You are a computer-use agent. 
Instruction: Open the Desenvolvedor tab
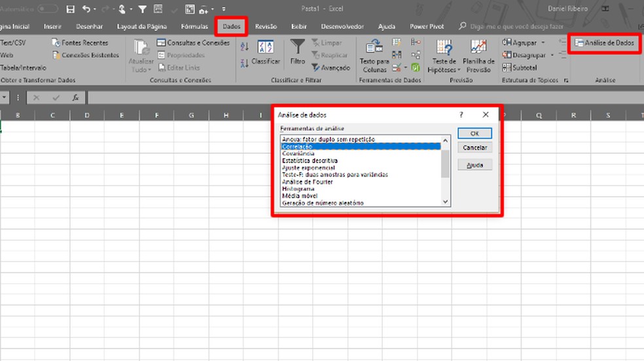click(342, 26)
